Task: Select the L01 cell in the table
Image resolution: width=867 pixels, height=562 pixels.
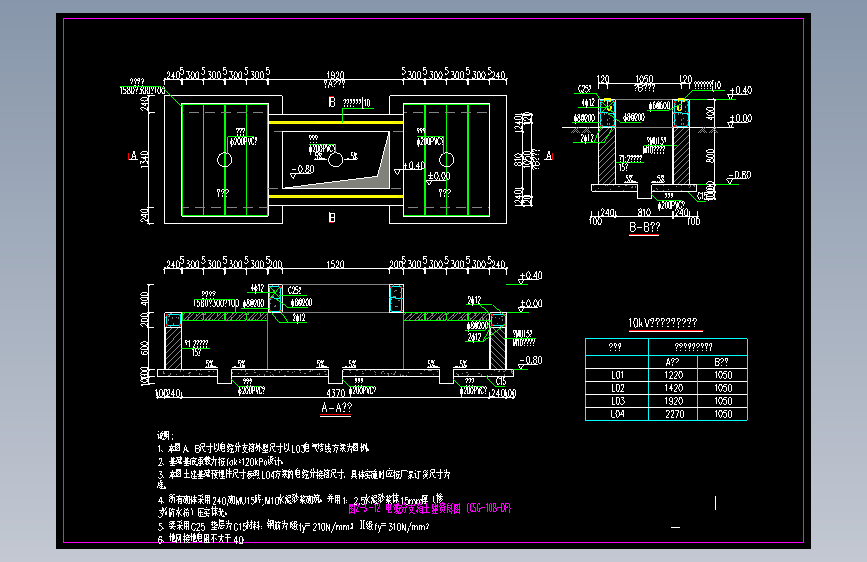Action: point(617,375)
